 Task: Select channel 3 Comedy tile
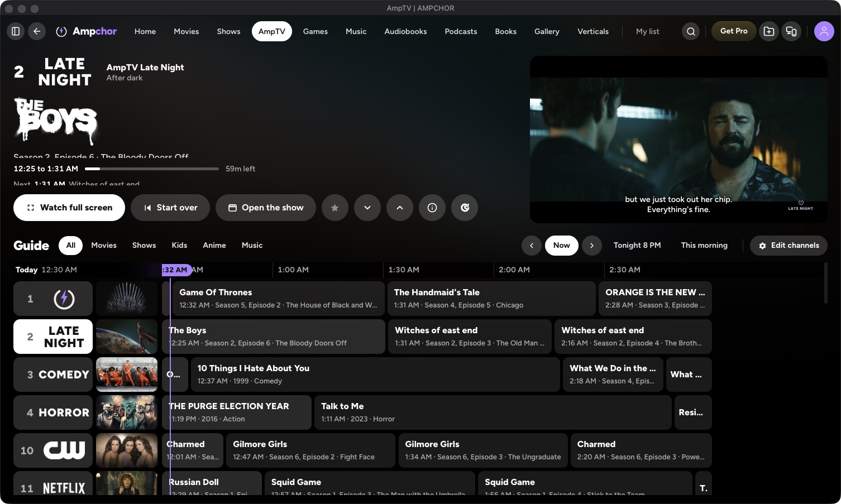click(53, 375)
